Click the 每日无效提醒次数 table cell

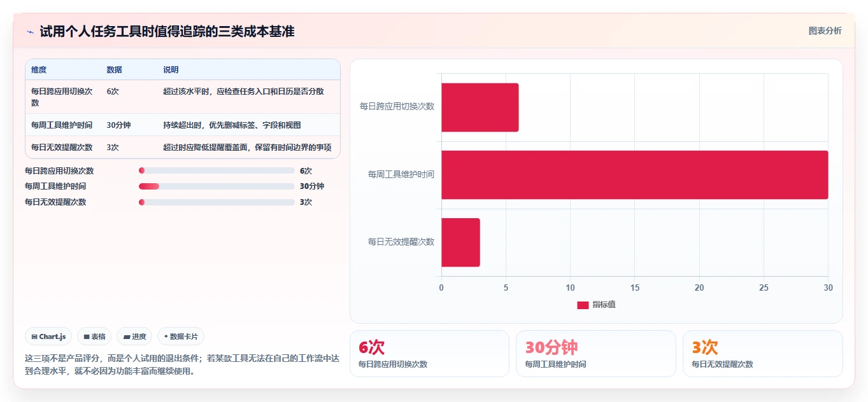(62, 148)
